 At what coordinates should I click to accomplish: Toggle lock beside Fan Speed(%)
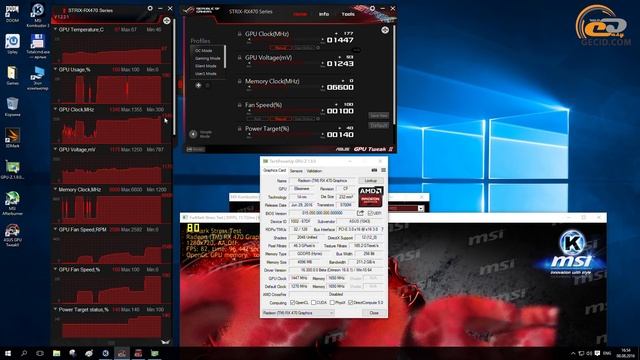coord(240,105)
